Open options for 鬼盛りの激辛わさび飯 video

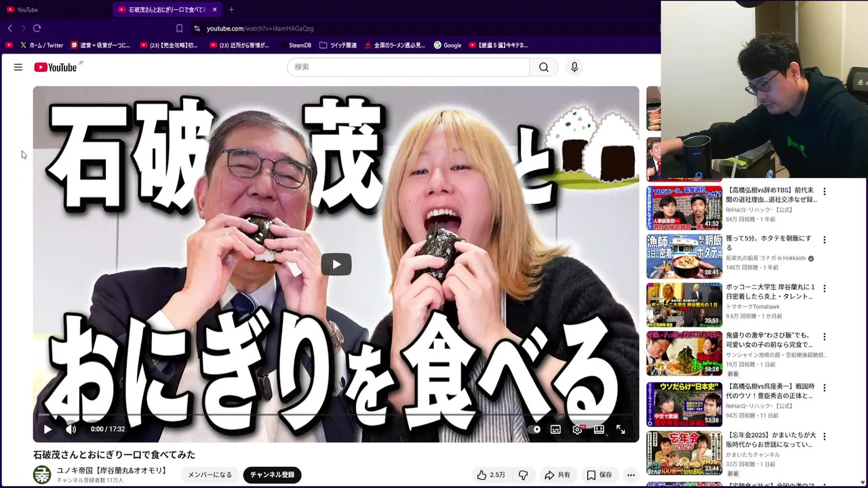[825, 336]
